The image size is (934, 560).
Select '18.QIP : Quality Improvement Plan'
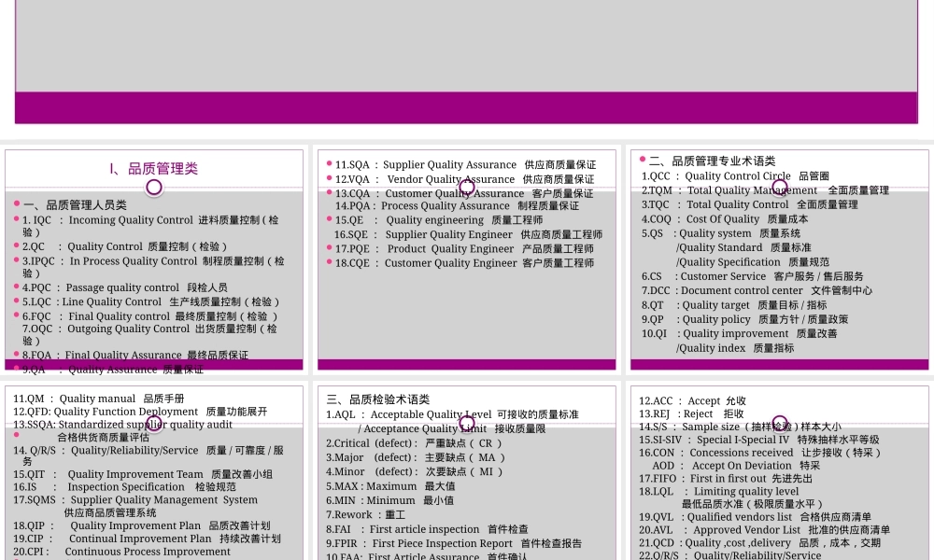pos(107,526)
